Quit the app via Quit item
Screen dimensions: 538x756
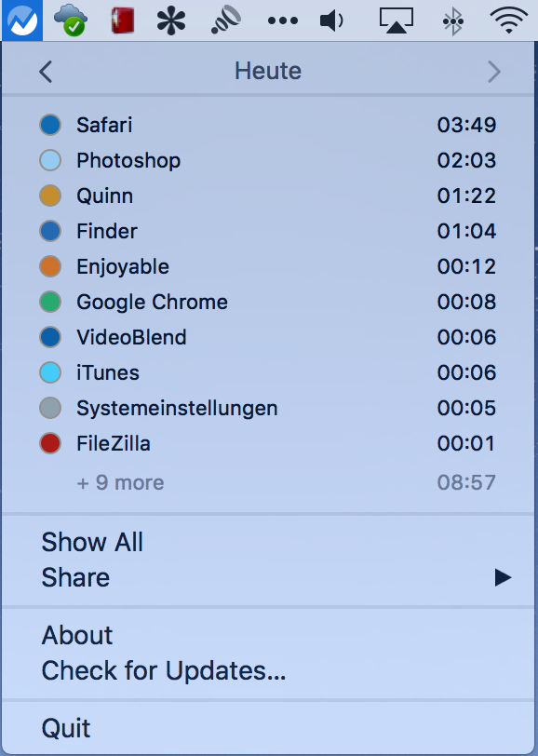[x=66, y=728]
